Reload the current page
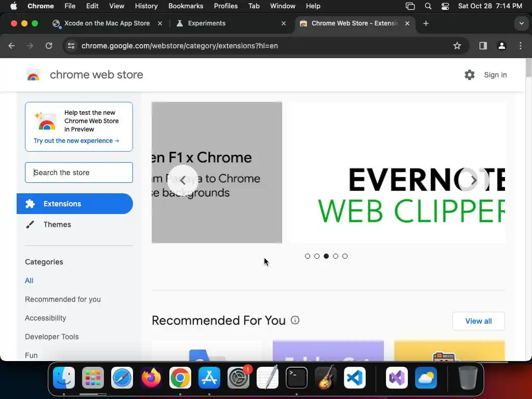 coord(49,46)
